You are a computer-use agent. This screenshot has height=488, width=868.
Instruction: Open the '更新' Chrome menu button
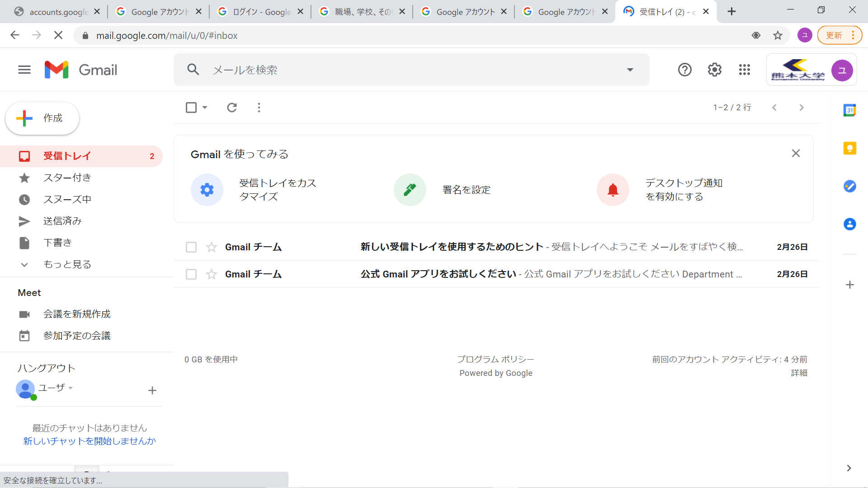[840, 35]
